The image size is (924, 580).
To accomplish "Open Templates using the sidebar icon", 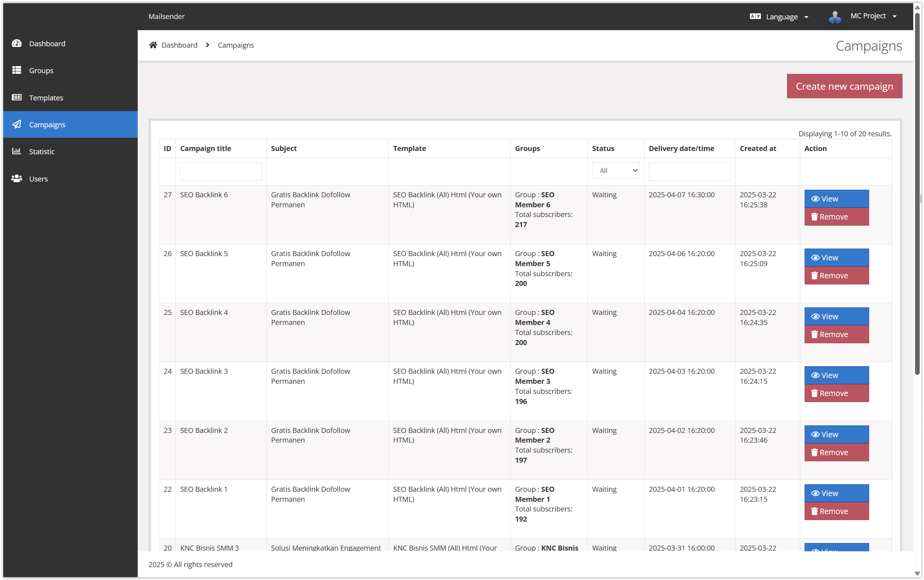I will (x=16, y=98).
